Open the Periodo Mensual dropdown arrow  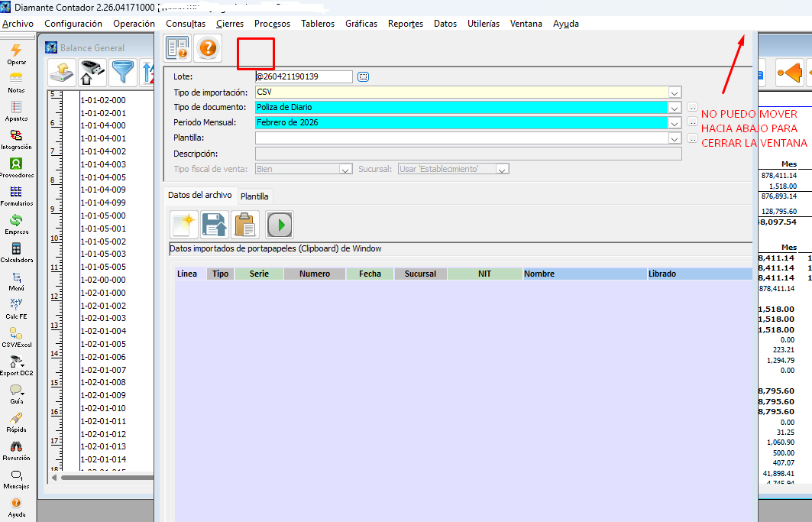coord(675,123)
